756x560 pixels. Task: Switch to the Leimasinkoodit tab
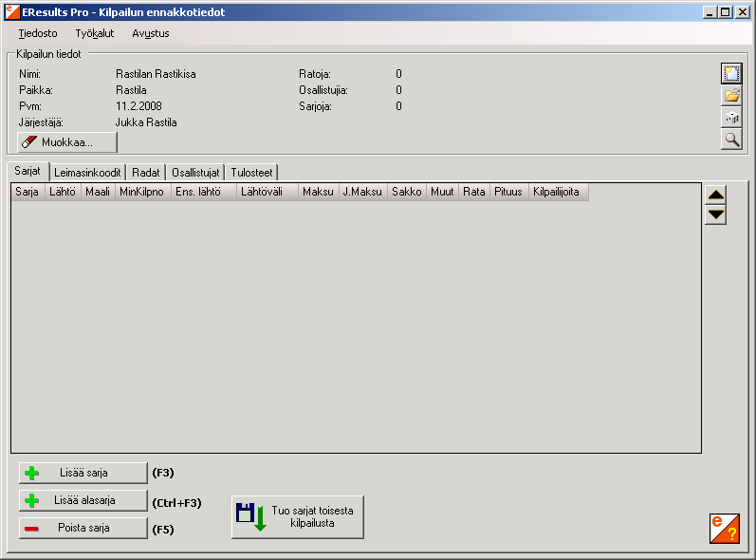coord(87,173)
